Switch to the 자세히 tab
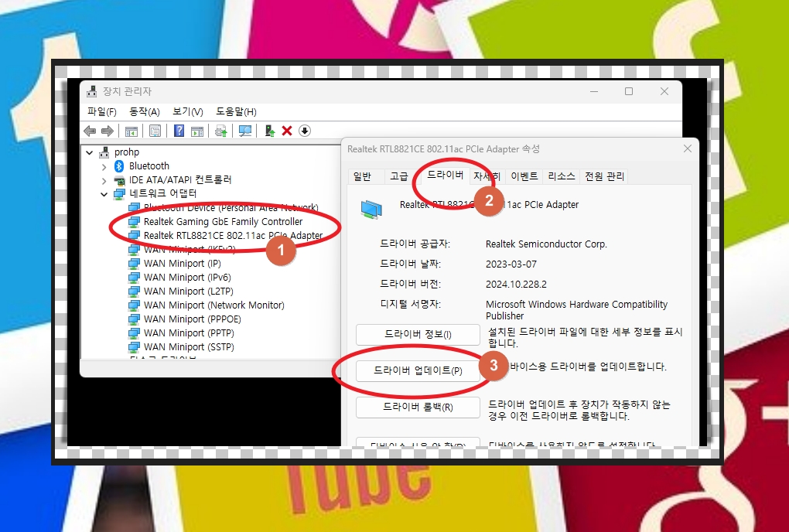 pyautogui.click(x=487, y=176)
